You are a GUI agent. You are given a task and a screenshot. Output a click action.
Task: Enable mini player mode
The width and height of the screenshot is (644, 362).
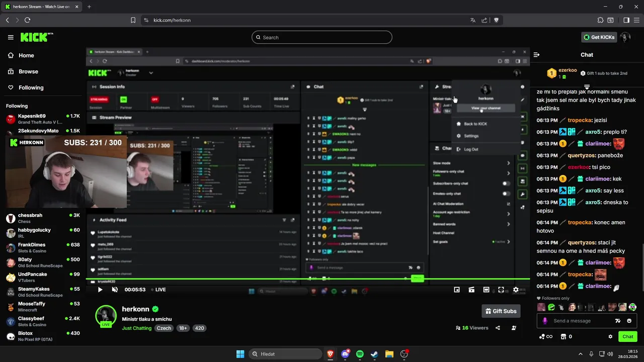[x=457, y=290]
